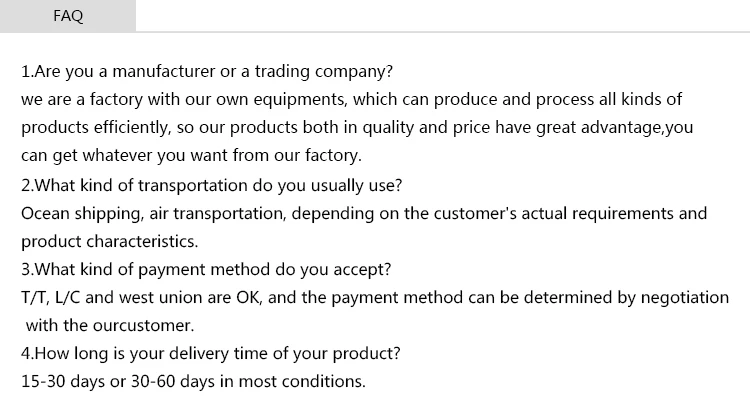Click the line starting 'we are a factory'
The height and width of the screenshot is (416, 750).
click(352, 99)
